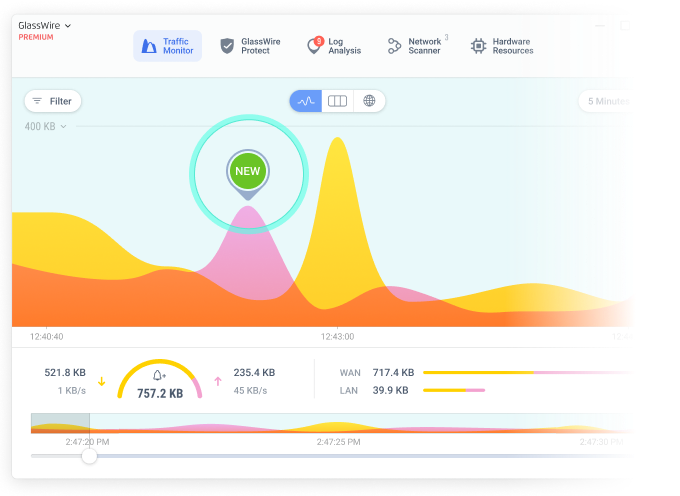Viewport: 680px width, 496px height.
Task: Click the 2:47:25 PM timeline label
Action: click(x=338, y=442)
